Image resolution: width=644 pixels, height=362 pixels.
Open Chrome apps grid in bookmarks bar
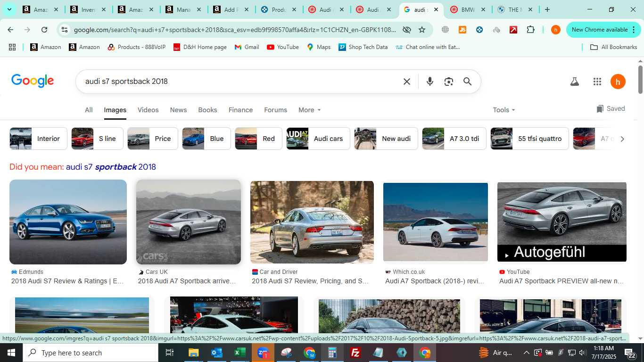(12, 47)
